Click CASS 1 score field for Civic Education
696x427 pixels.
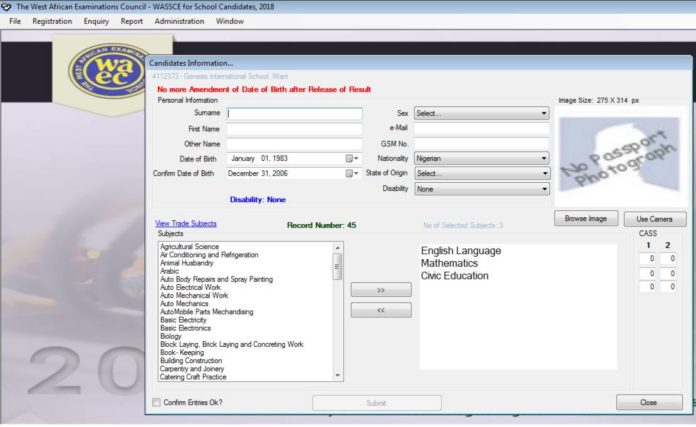648,287
